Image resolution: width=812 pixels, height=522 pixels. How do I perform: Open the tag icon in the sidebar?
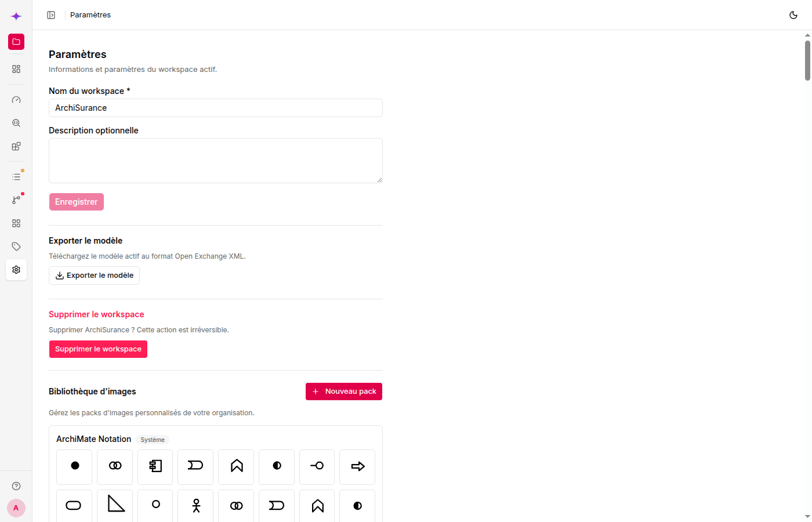click(x=16, y=246)
